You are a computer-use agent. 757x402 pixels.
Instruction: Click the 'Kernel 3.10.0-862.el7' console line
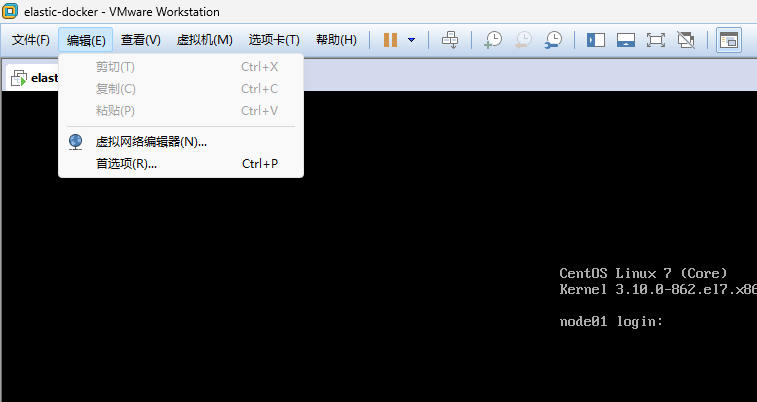click(658, 289)
